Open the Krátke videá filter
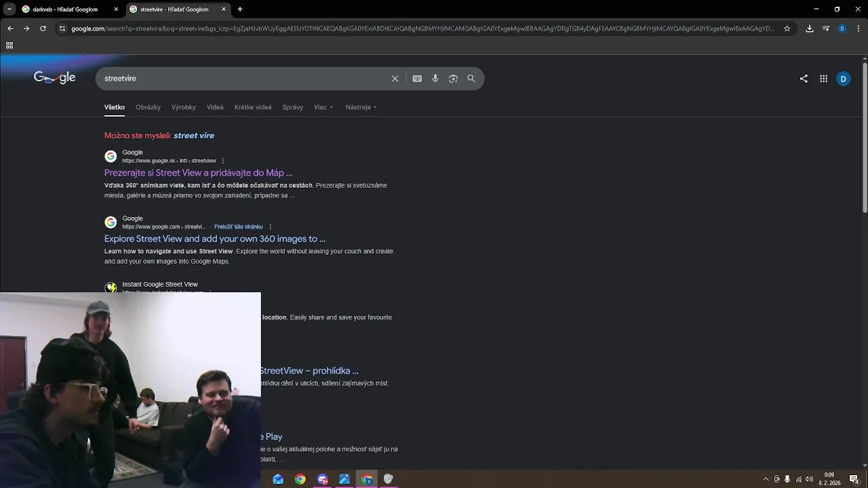This screenshot has width=868, height=488. (x=253, y=107)
